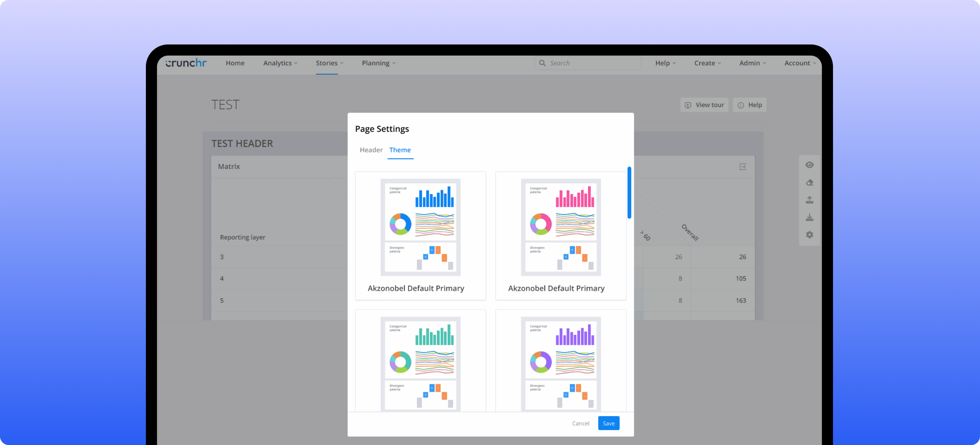Image resolution: width=980 pixels, height=445 pixels.
Task: Click the Matrix panel export icon
Action: [742, 167]
